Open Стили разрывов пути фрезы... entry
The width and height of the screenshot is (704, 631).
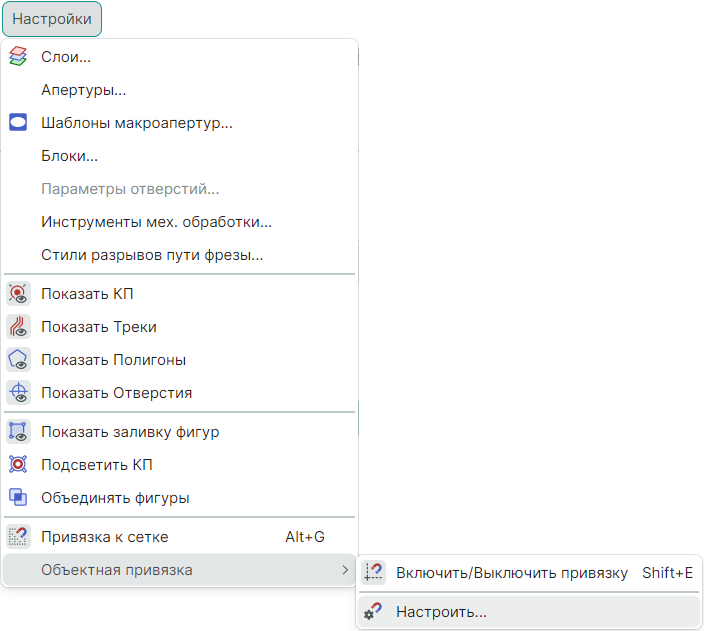(152, 255)
